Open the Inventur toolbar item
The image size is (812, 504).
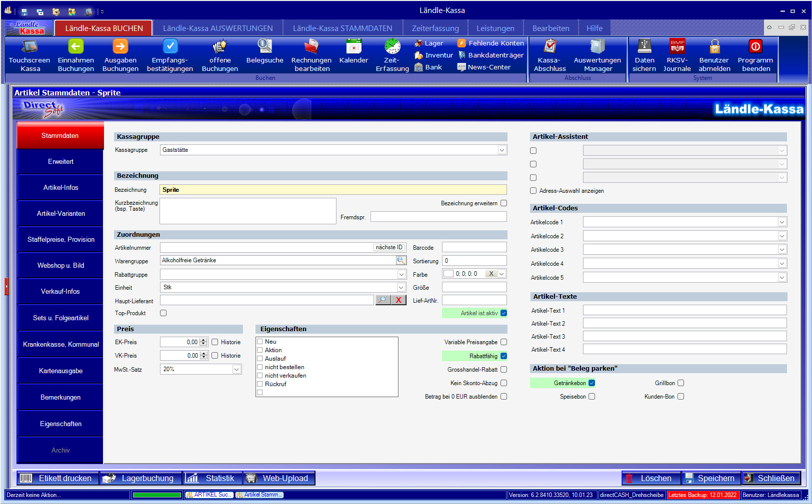click(433, 55)
